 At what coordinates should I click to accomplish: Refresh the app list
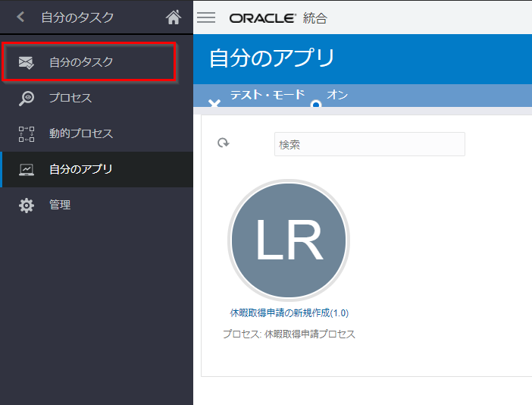coord(224,143)
